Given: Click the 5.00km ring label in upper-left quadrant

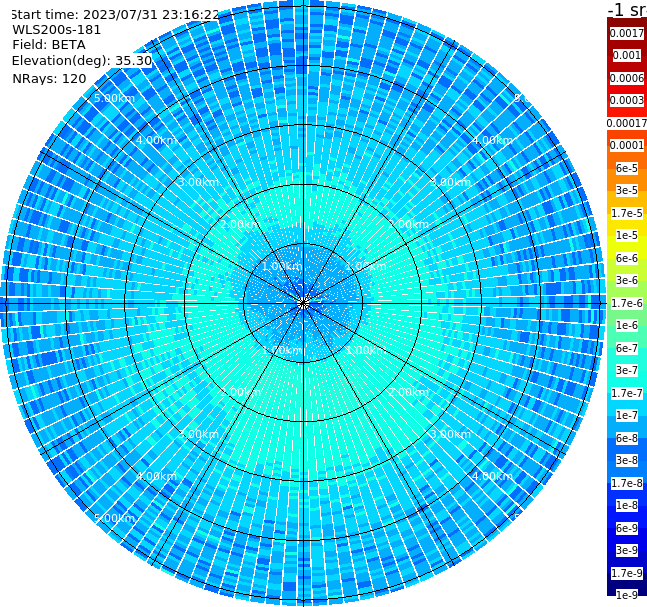Looking at the screenshot, I should (x=114, y=98).
